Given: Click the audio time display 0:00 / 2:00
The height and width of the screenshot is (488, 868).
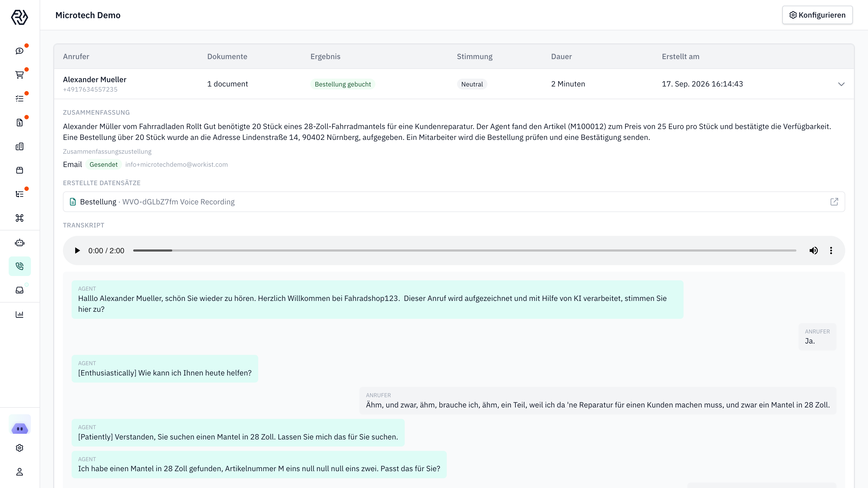Looking at the screenshot, I should [x=106, y=251].
